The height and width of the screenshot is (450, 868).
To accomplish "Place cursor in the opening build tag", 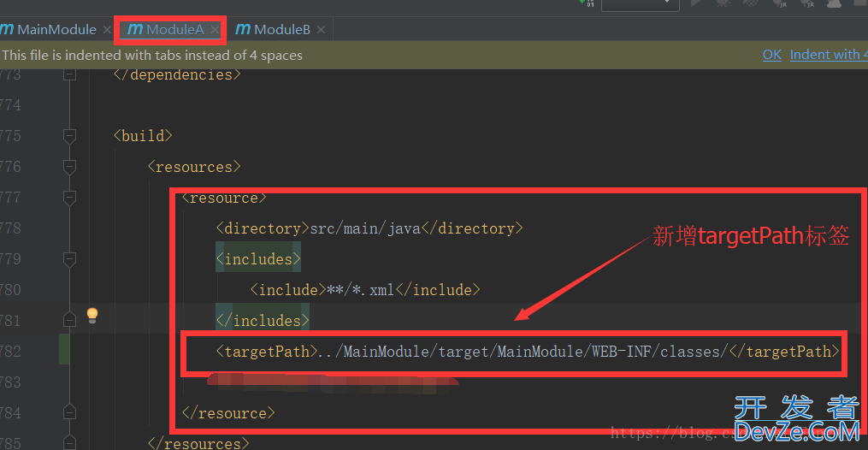I will 143,136.
